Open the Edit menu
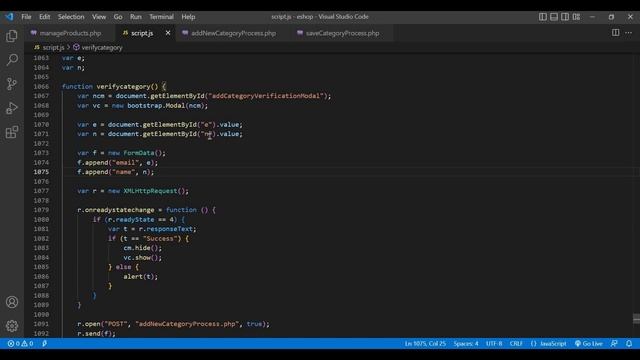The image size is (640, 360). tap(44, 17)
